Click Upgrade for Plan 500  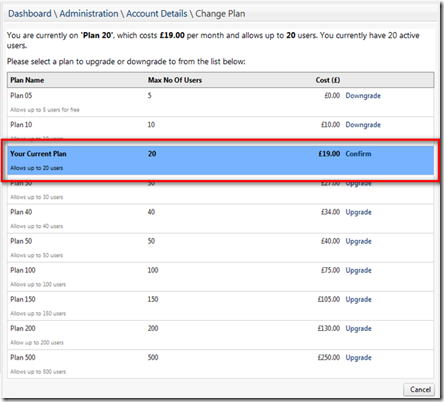(x=358, y=358)
